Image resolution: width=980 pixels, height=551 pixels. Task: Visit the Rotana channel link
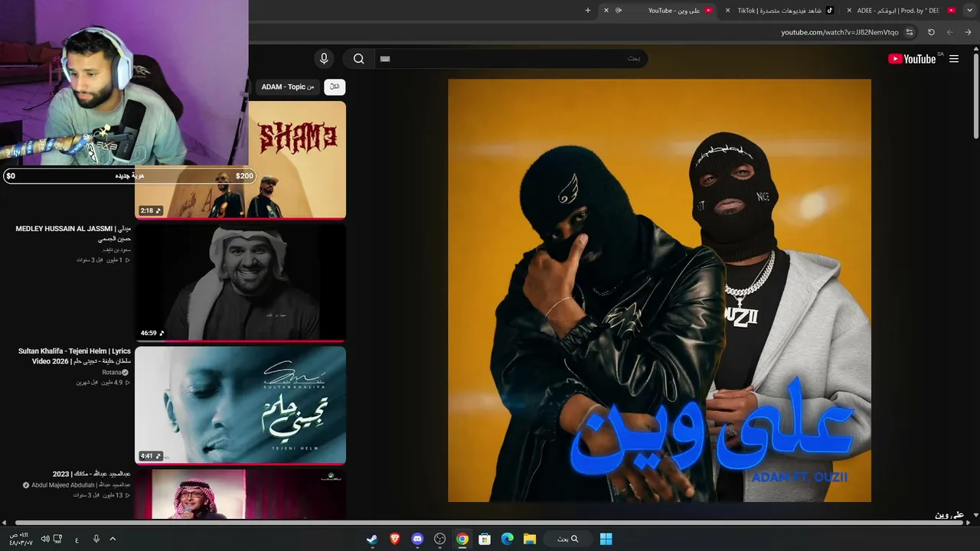[112, 373]
